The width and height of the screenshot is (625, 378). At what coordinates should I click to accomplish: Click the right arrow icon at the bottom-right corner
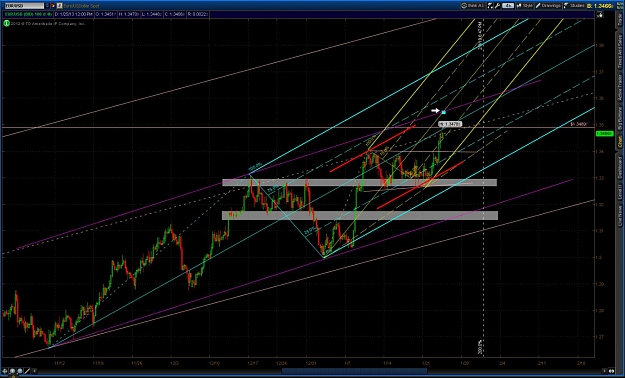(611, 371)
